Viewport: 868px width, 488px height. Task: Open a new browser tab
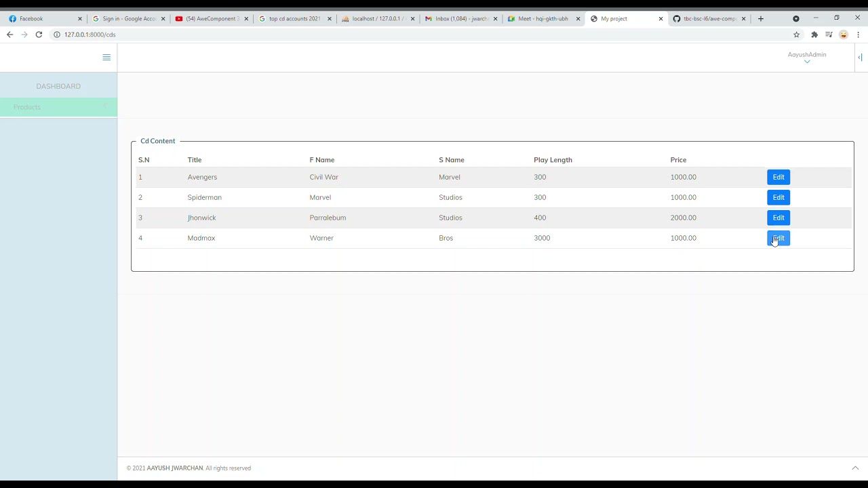(761, 19)
